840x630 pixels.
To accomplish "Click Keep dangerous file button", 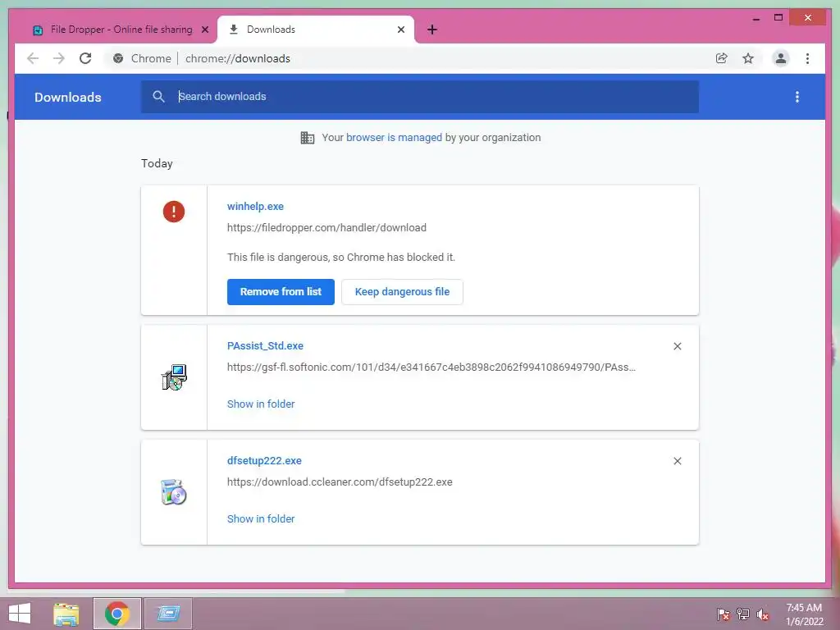I will click(x=402, y=292).
